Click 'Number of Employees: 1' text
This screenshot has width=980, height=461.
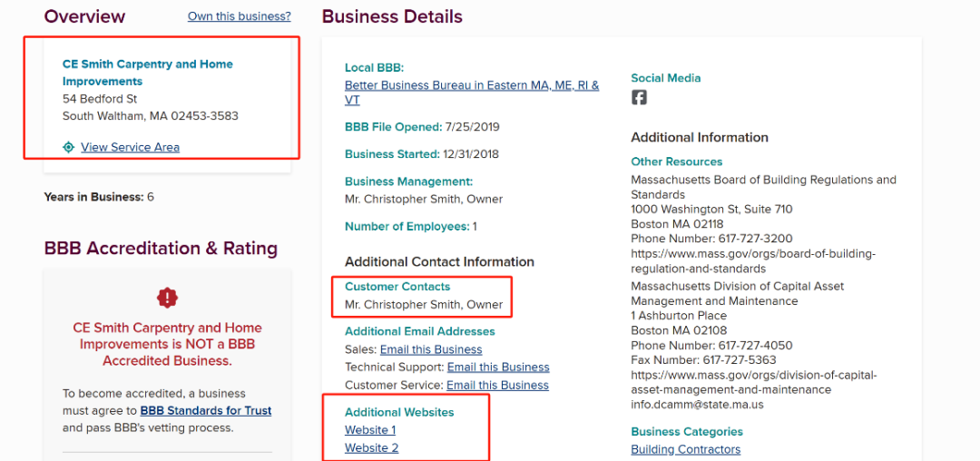(x=411, y=226)
